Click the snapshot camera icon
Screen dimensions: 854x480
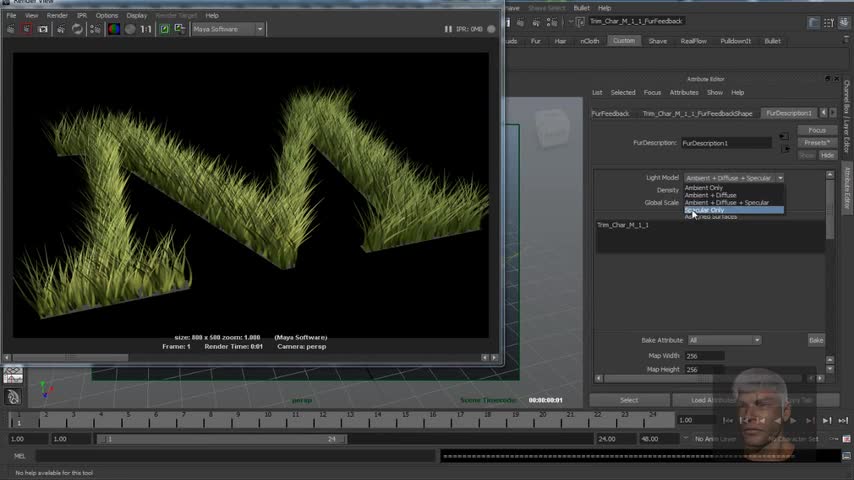coord(43,29)
